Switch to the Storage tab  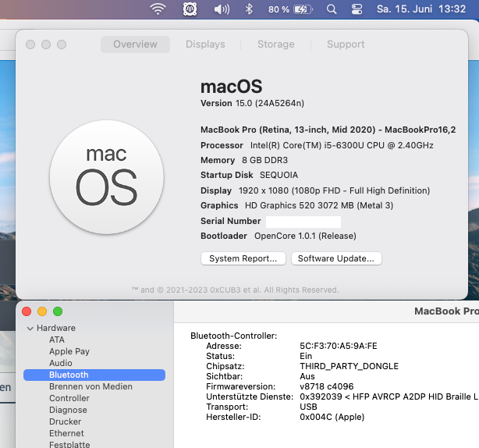click(x=276, y=44)
